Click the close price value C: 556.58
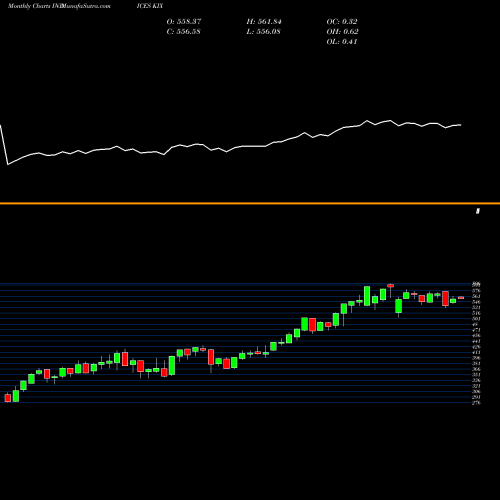Screen dimensions: 500x500 coord(183,32)
